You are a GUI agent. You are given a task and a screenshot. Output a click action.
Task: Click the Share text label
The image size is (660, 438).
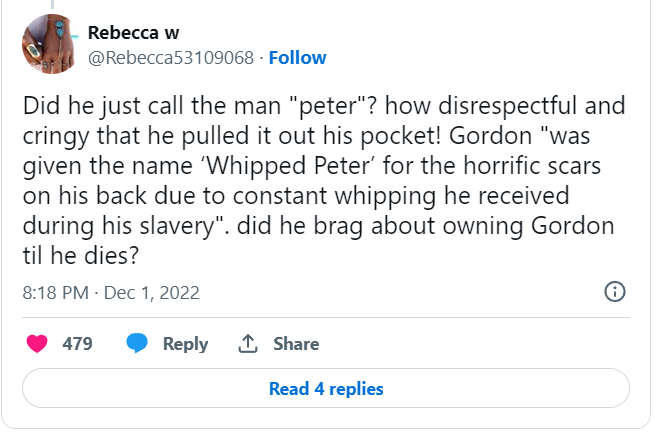296,344
